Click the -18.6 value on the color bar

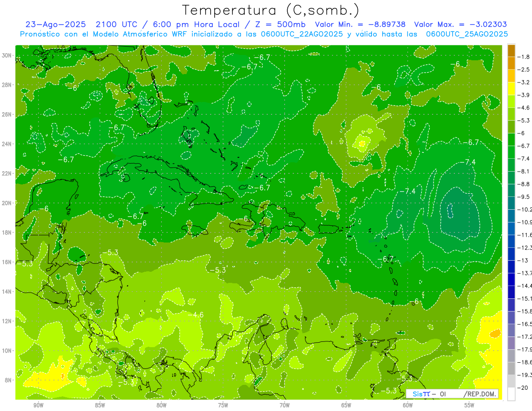(x=525, y=362)
